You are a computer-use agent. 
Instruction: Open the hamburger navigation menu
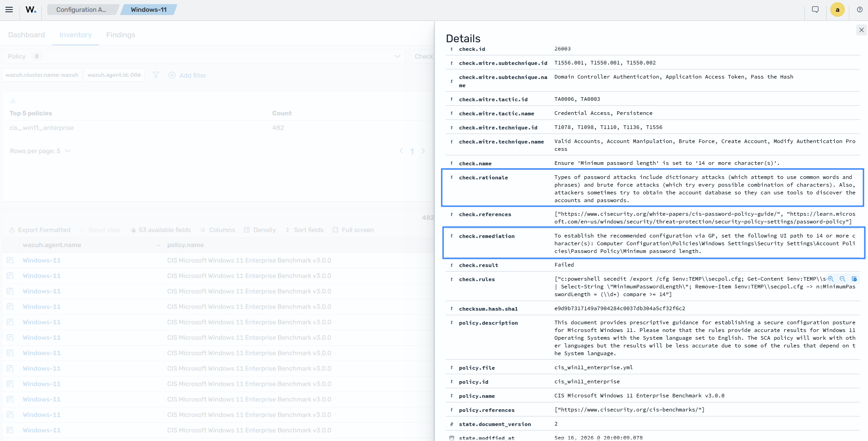click(9, 10)
